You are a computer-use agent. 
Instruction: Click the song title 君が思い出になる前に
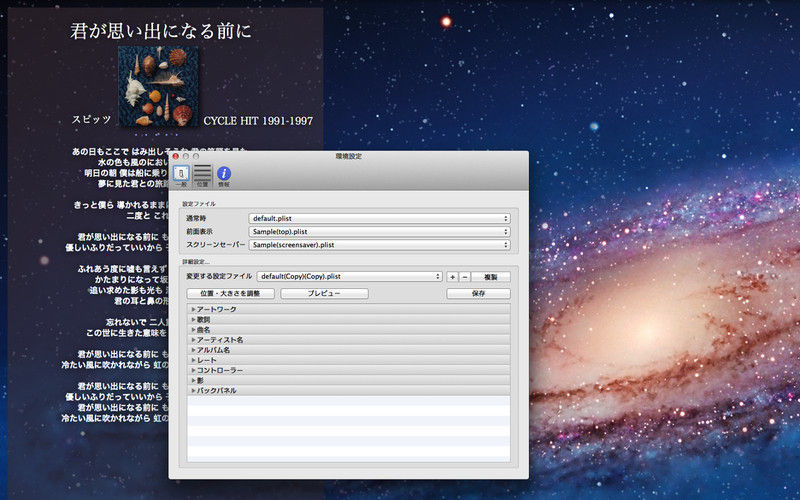[x=161, y=31]
